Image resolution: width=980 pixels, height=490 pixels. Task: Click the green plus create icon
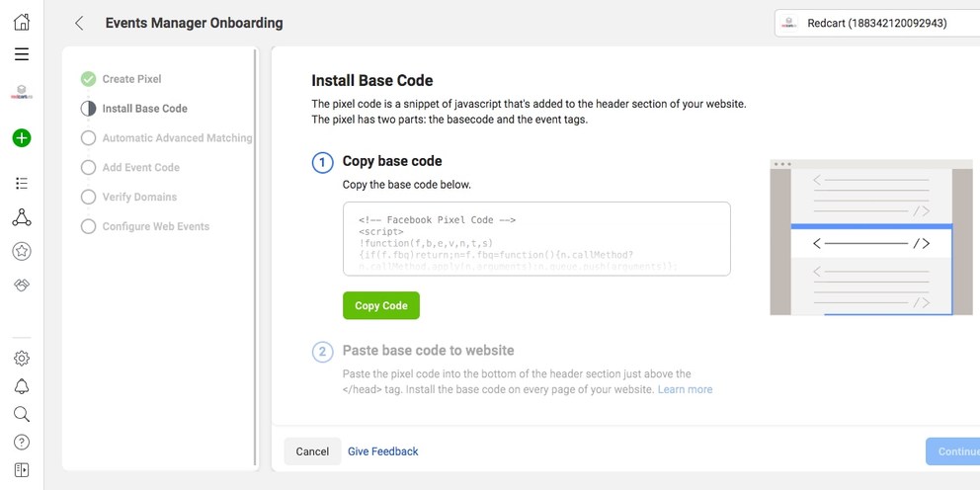tap(22, 138)
